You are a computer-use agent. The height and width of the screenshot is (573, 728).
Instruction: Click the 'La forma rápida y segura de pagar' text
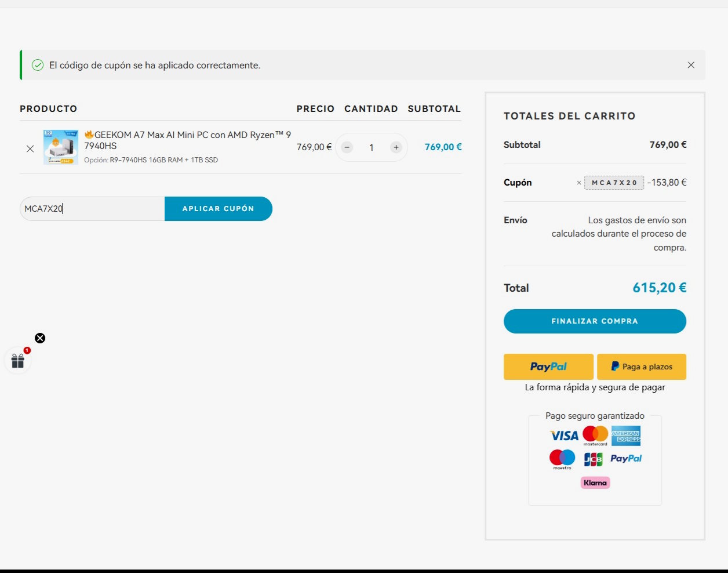(x=595, y=387)
